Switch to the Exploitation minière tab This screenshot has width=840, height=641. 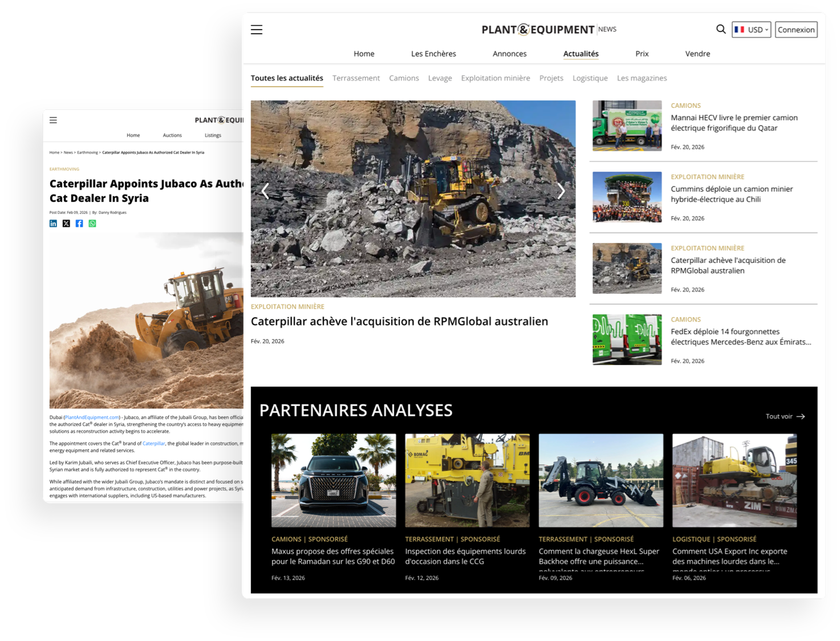495,78
